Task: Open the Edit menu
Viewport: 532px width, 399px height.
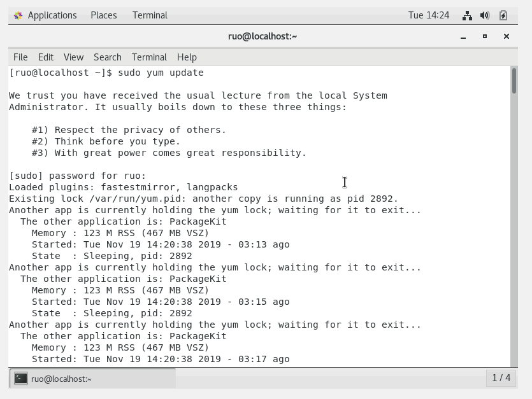Action: click(46, 57)
